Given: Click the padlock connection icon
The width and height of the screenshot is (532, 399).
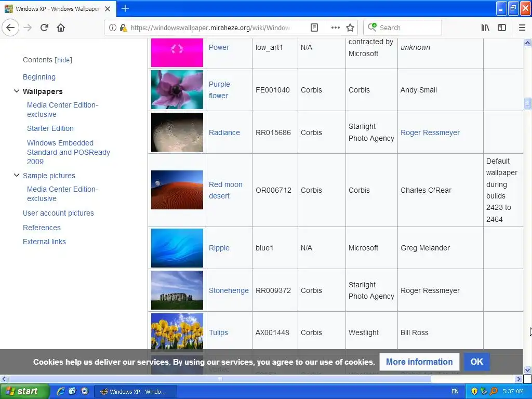Looking at the screenshot, I should [123, 28].
